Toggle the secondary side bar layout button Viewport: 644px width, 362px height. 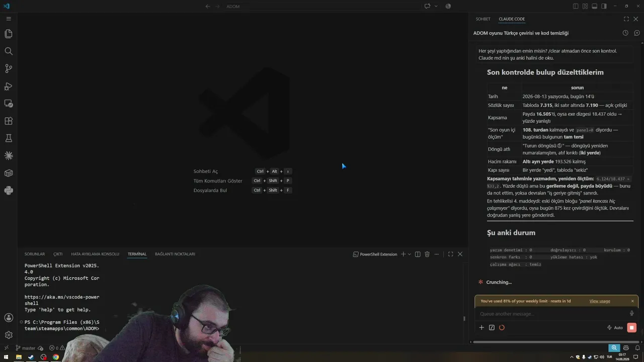coord(604,6)
